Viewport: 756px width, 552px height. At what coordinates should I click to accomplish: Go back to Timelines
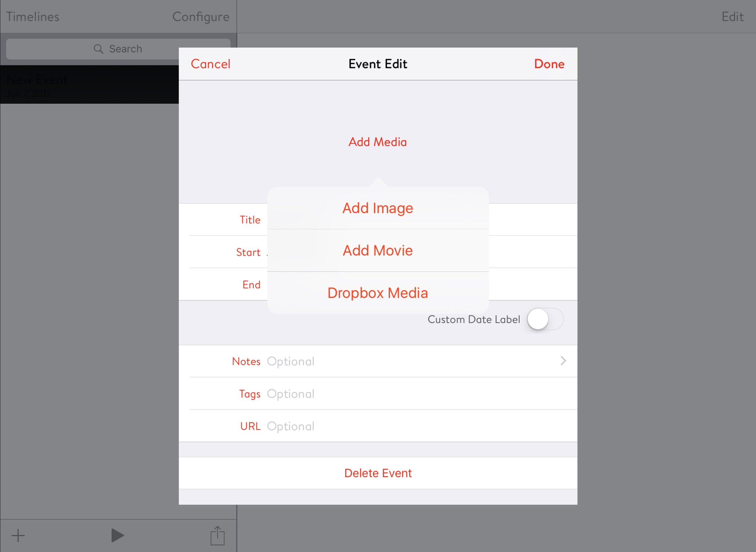33,17
